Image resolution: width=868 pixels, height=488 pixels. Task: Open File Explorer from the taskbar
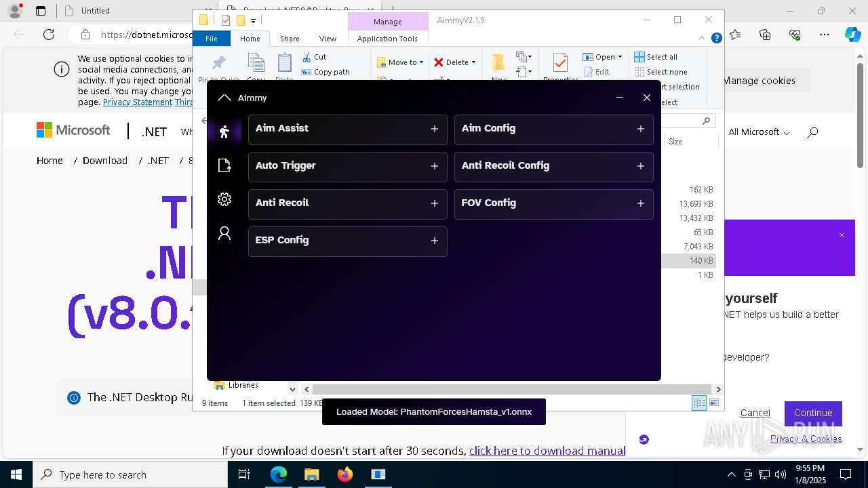[312, 474]
